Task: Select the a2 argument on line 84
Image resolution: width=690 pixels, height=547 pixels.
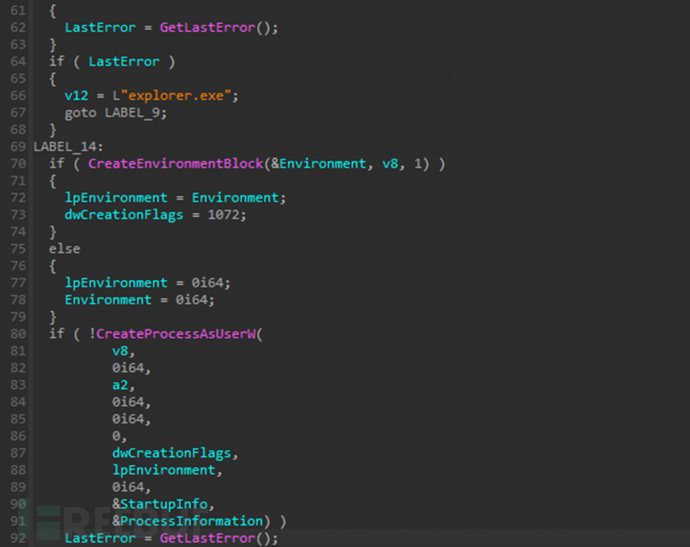Action: click(x=121, y=384)
